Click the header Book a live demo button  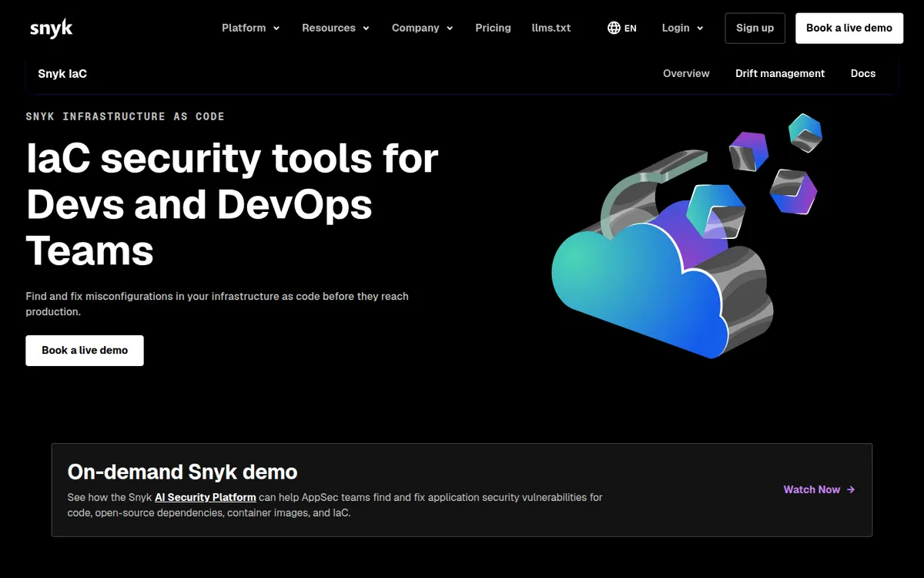(x=849, y=28)
